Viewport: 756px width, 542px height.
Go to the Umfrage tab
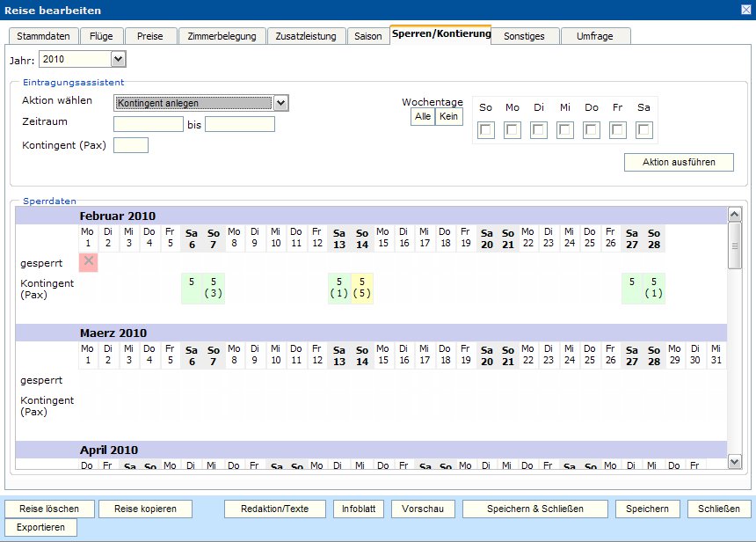(595, 36)
